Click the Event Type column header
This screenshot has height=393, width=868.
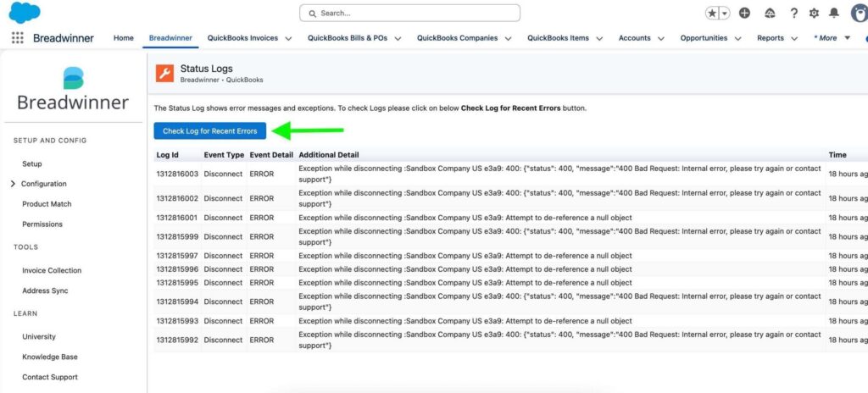[223, 155]
